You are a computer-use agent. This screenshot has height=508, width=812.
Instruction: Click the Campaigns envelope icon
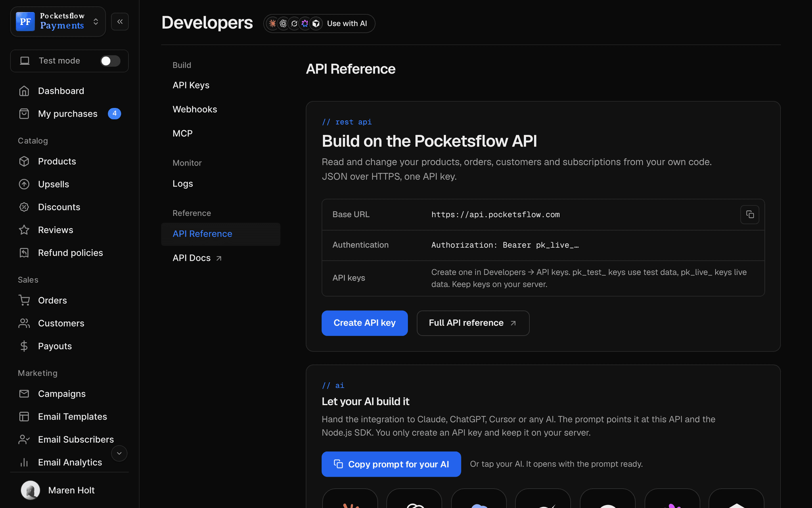24,394
